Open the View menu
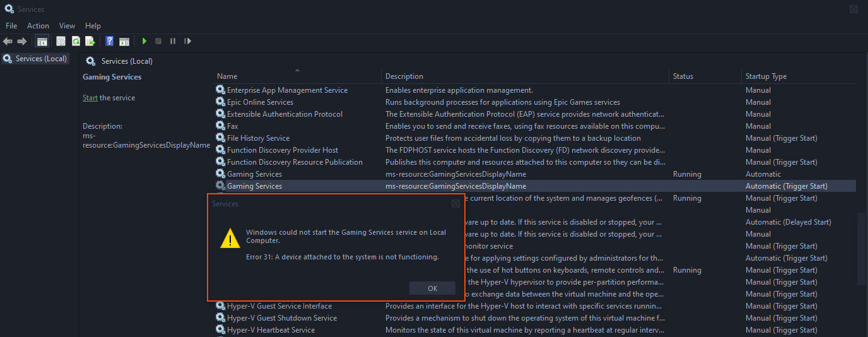Image resolution: width=868 pixels, height=337 pixels. 67,26
